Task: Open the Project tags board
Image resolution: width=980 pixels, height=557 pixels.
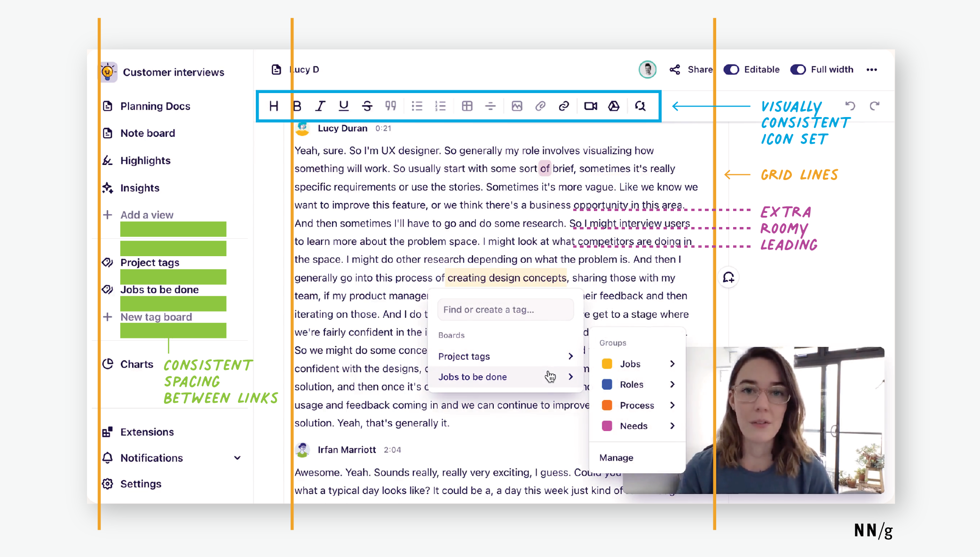Action: 506,356
